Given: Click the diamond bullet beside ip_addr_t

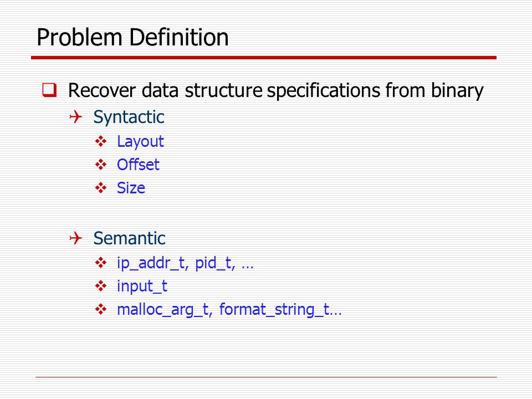Looking at the screenshot, I should (x=101, y=262).
